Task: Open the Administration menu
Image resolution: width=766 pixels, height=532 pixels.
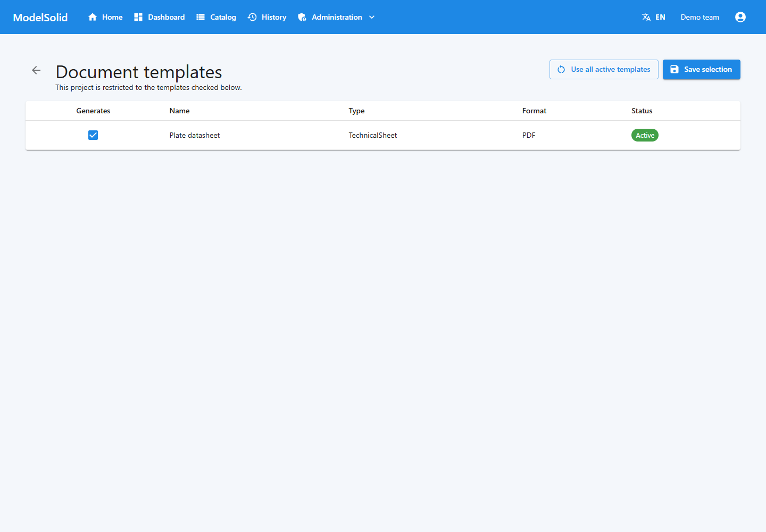Action: pos(336,17)
